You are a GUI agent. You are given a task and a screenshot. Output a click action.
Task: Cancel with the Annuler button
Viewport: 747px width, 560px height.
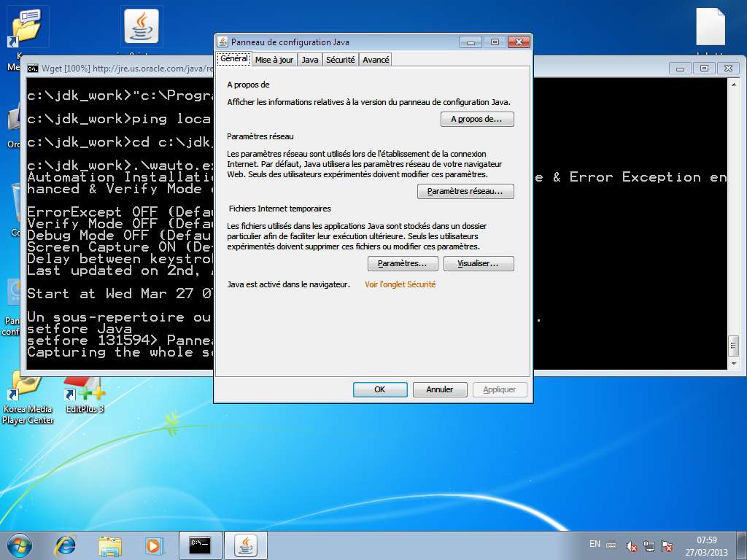pyautogui.click(x=440, y=389)
